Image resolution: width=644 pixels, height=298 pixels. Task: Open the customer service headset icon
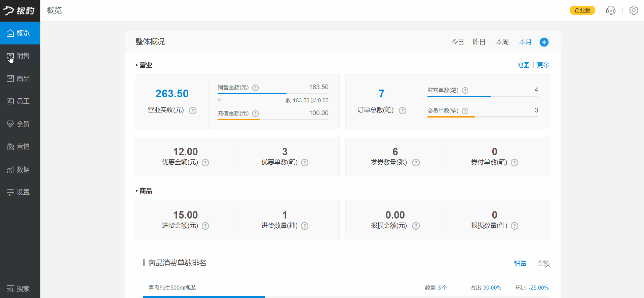pyautogui.click(x=611, y=10)
